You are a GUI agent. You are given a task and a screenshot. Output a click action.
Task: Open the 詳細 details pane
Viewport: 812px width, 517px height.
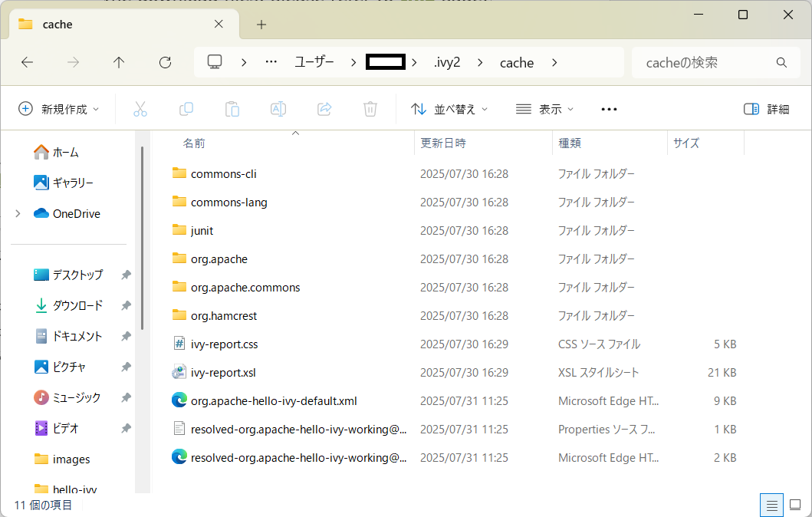[x=767, y=109]
